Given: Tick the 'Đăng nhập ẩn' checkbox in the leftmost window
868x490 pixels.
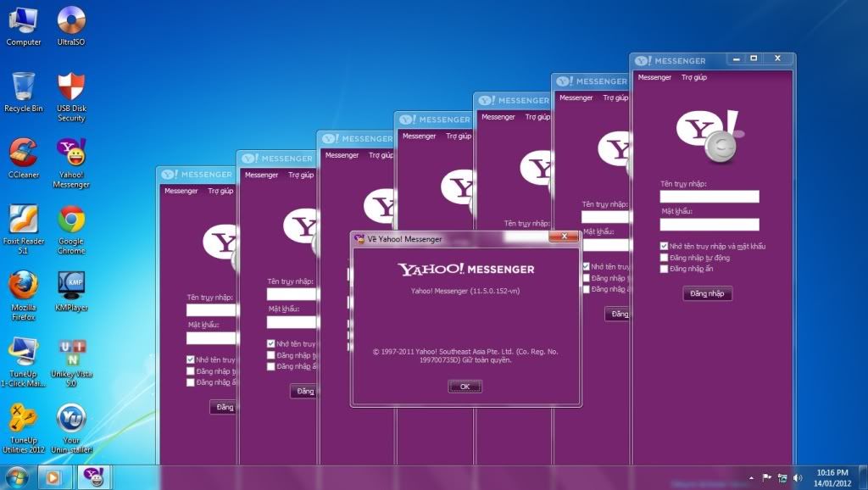Looking at the screenshot, I should click(191, 382).
